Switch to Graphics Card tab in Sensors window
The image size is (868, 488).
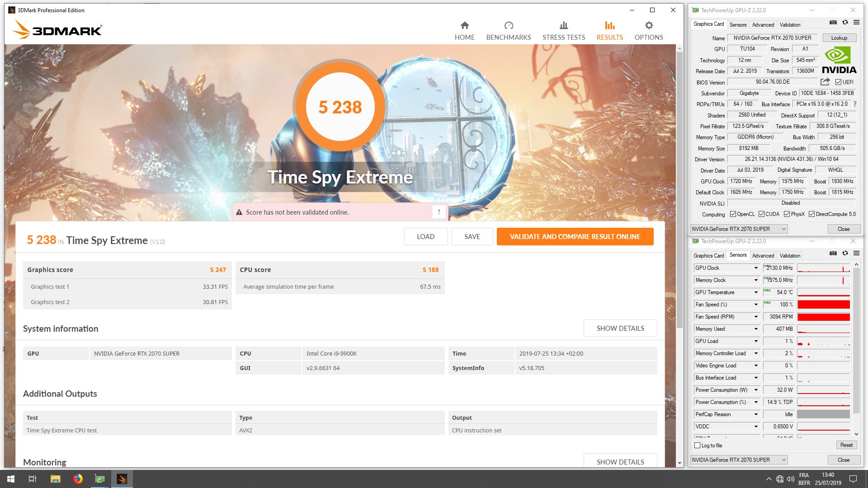[x=708, y=256]
